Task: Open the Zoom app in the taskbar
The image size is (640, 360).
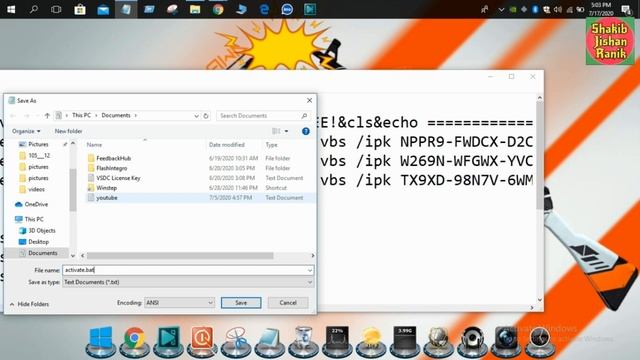Action: pyautogui.click(x=287, y=9)
